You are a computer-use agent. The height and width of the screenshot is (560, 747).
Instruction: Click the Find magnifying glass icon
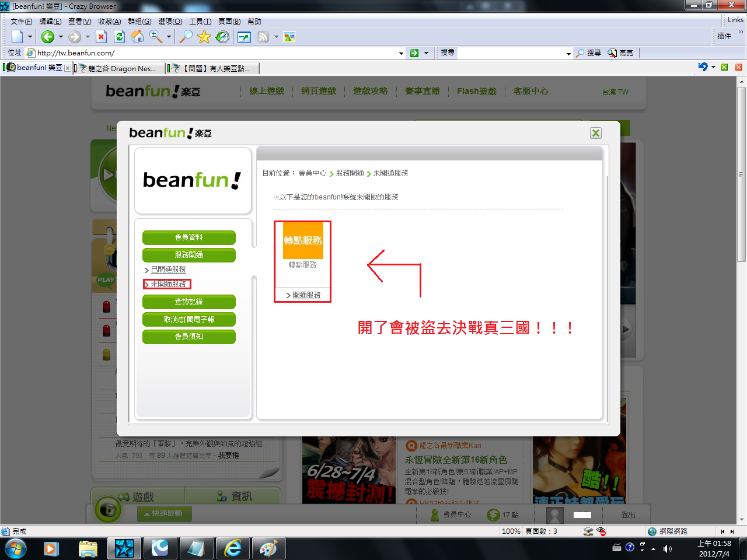[186, 37]
